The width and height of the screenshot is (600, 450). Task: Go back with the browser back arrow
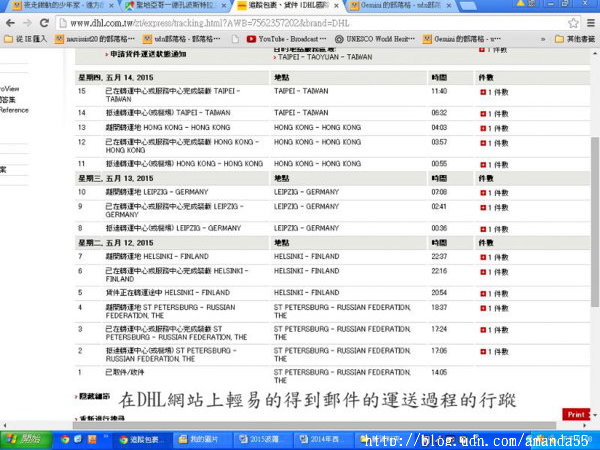tap(10, 23)
